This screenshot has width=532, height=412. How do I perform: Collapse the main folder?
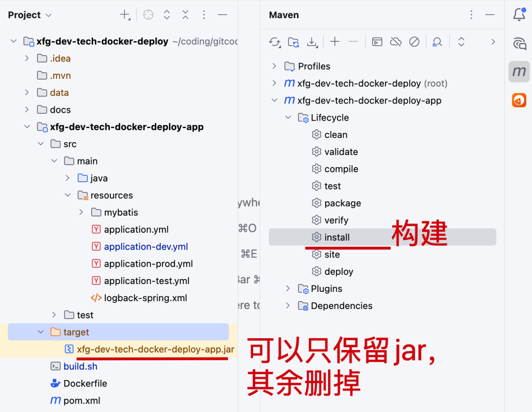pos(54,161)
